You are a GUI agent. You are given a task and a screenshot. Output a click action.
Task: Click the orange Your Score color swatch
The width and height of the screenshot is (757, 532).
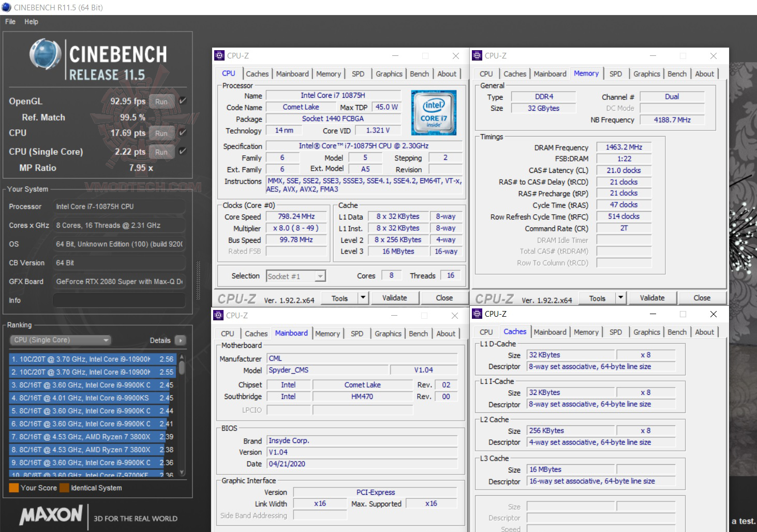click(14, 487)
